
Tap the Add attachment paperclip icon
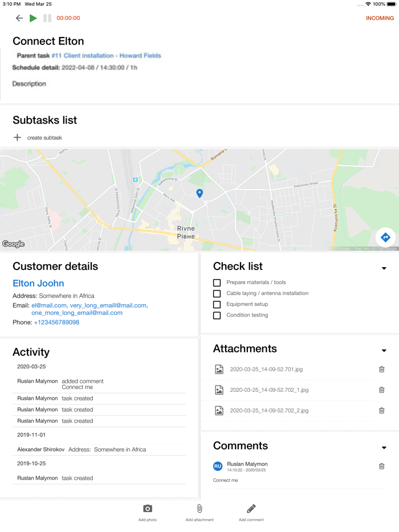pos(199,508)
